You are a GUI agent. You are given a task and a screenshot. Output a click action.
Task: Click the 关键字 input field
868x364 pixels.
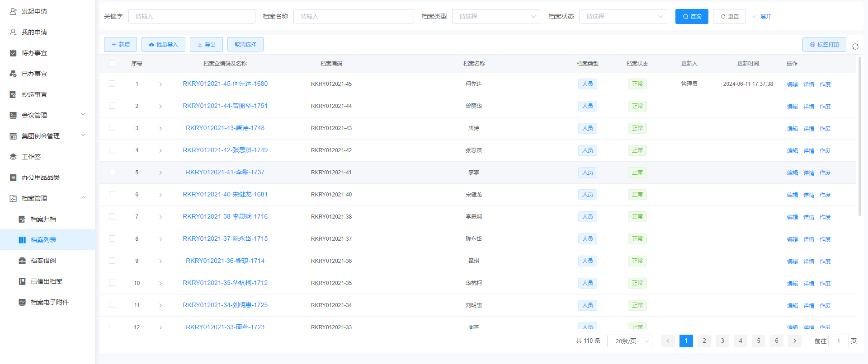tap(192, 16)
